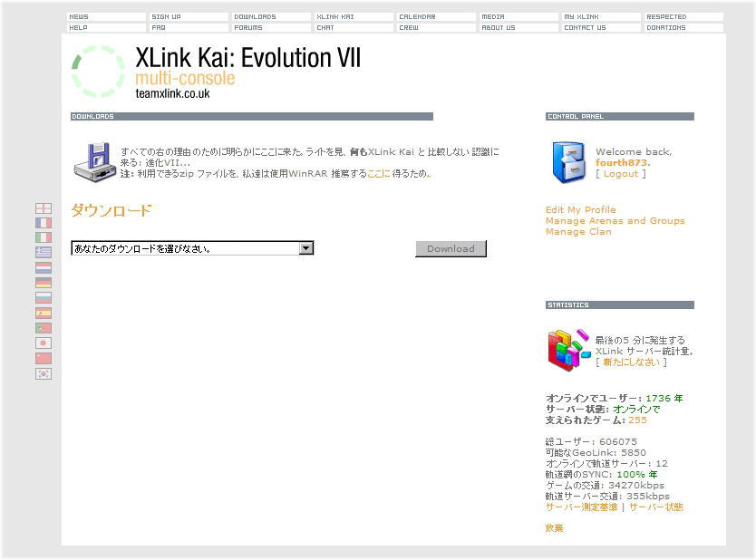Click the teamxlink.co.uk text
Image resolution: width=756 pixels, height=560 pixels.
[x=172, y=93]
